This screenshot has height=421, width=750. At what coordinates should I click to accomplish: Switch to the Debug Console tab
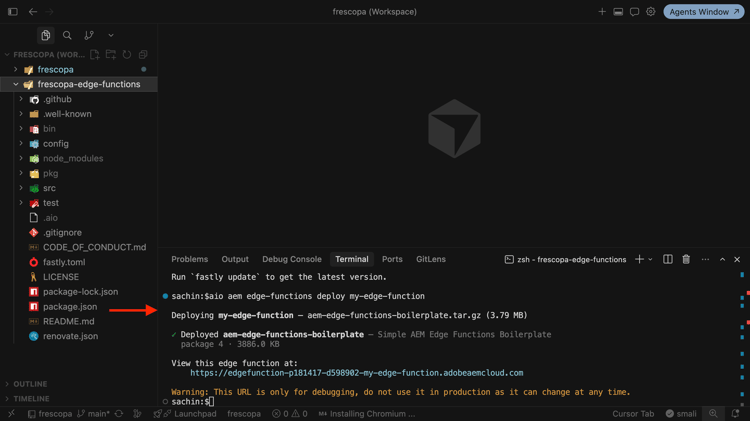(x=292, y=259)
